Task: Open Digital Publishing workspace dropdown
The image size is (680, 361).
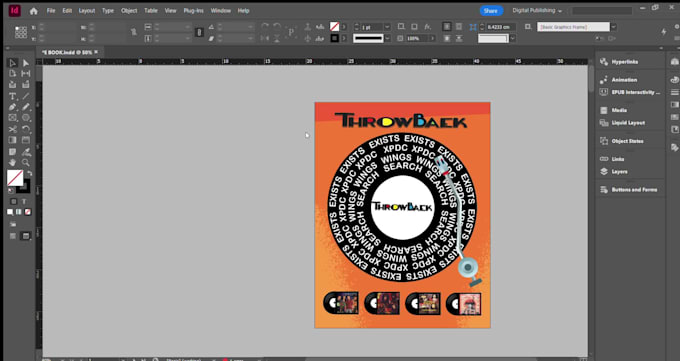Action: [537, 10]
